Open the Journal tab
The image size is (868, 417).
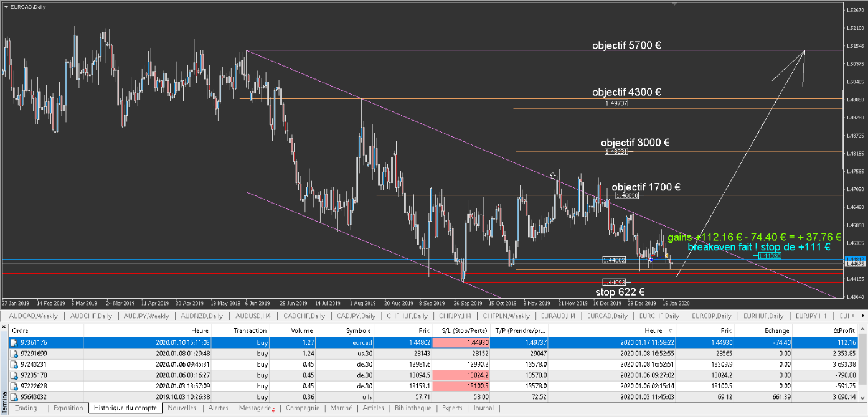click(483, 408)
